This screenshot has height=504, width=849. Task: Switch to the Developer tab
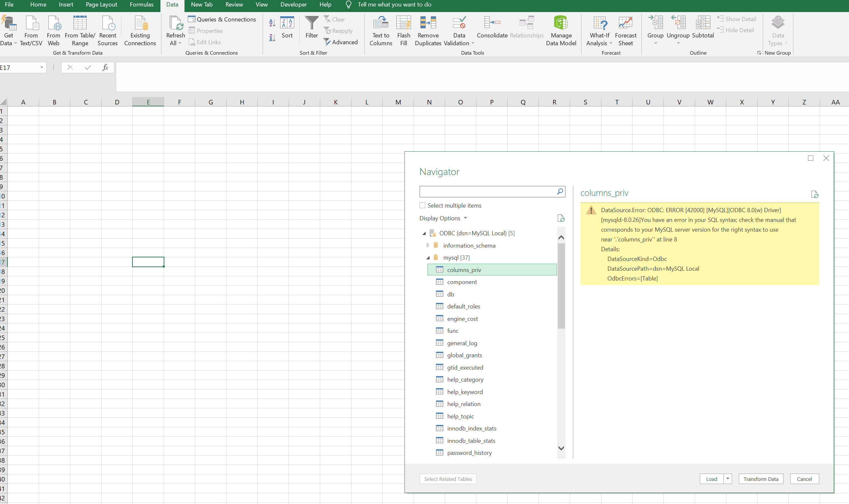click(294, 5)
